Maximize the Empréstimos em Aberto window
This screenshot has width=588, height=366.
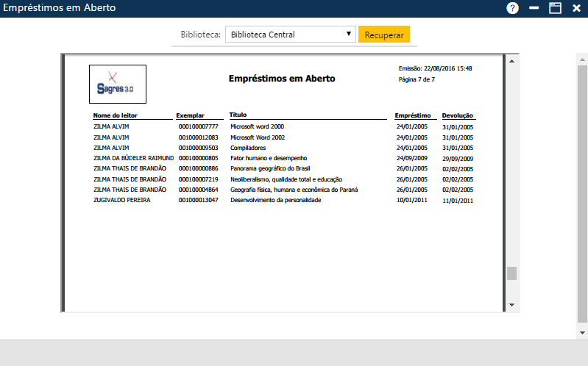556,8
